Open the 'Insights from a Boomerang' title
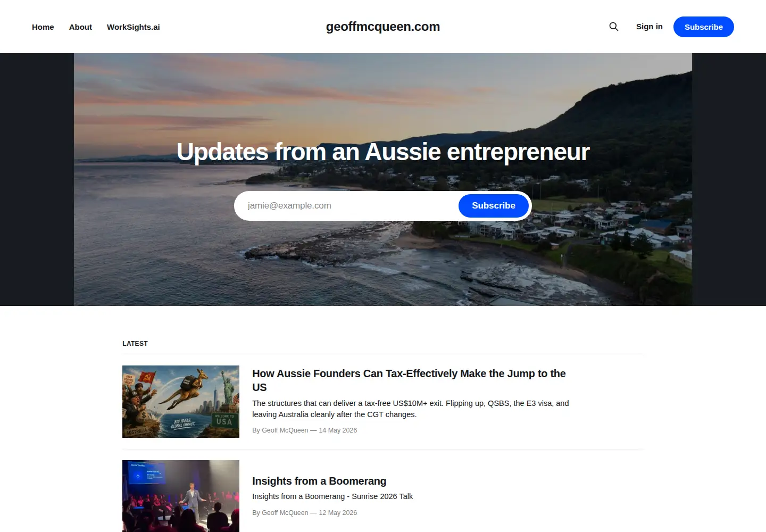This screenshot has height=532, width=766. click(x=319, y=481)
